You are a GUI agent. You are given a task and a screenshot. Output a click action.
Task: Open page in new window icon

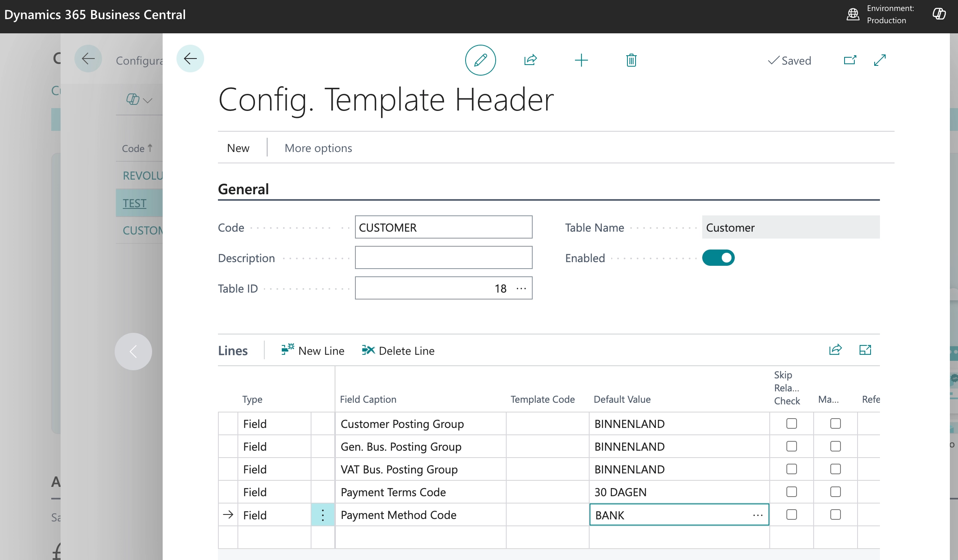[x=850, y=60]
